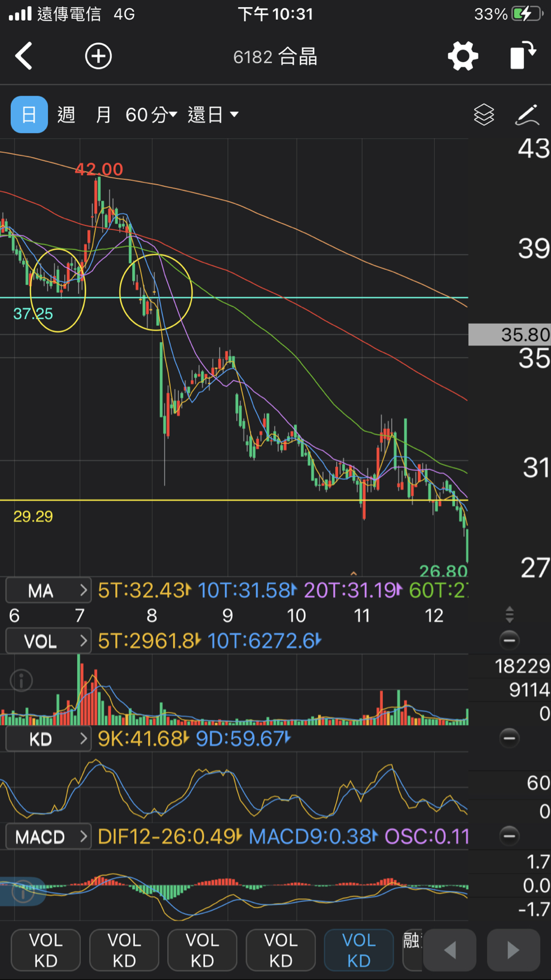Switch to the 週 weekly tab
Image resolution: width=551 pixels, height=980 pixels.
click(x=66, y=115)
